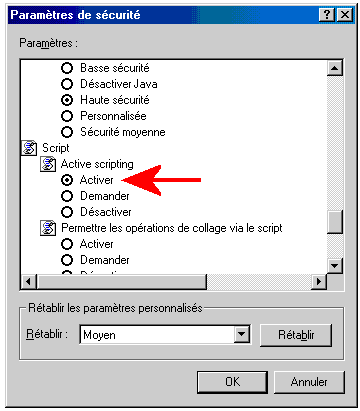The width and height of the screenshot is (360, 411).
Task: Click the horizontal scrollbar left arrow
Action: point(28,282)
